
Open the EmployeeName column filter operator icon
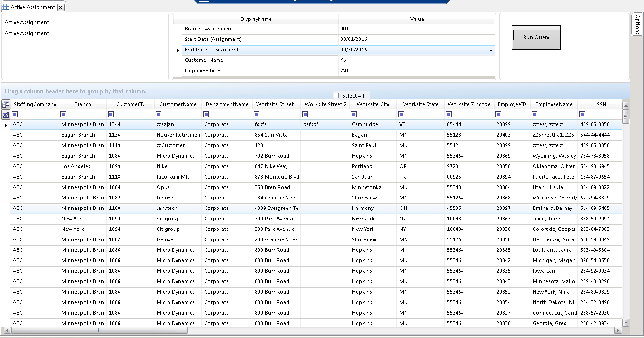(x=535, y=114)
